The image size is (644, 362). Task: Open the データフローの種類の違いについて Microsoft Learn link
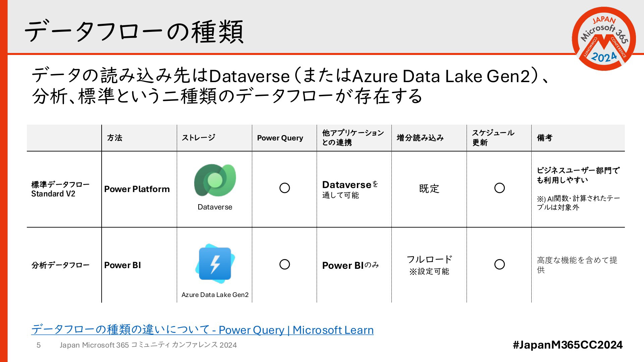click(x=202, y=329)
